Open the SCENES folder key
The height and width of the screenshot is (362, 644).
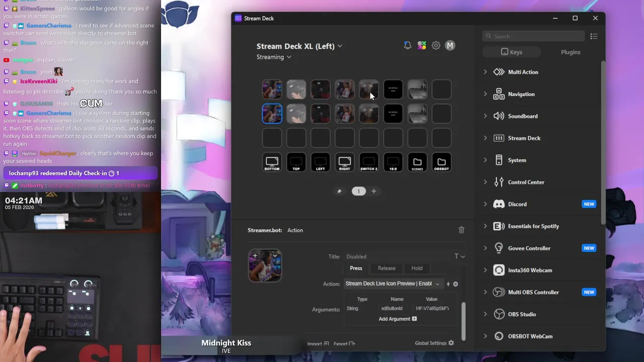[x=417, y=162]
